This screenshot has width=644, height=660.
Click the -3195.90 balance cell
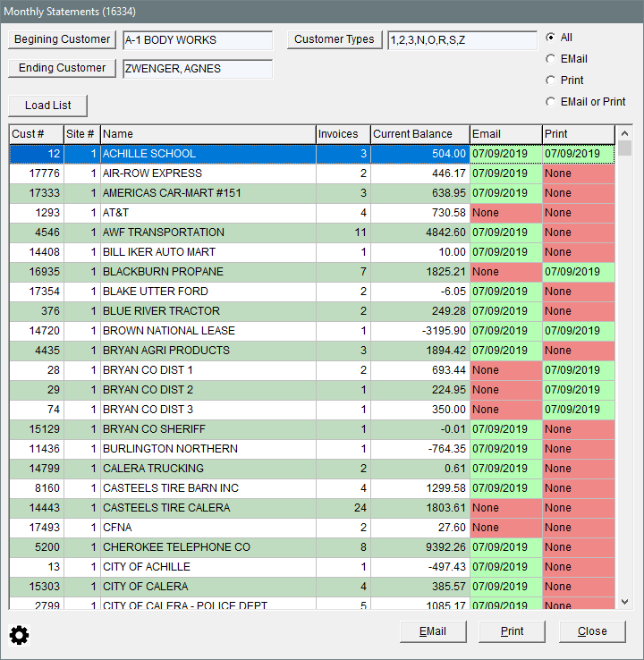tap(420, 331)
